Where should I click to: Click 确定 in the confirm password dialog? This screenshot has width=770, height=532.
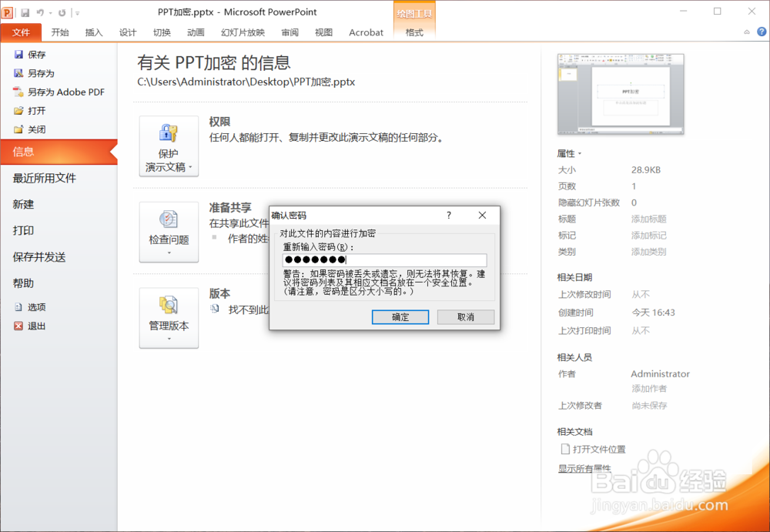(x=400, y=317)
